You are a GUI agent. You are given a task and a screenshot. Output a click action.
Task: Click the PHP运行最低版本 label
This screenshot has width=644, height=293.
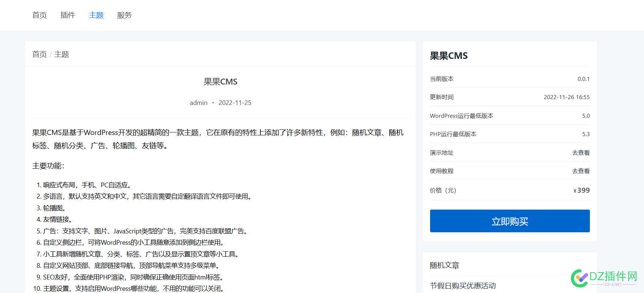click(453, 134)
